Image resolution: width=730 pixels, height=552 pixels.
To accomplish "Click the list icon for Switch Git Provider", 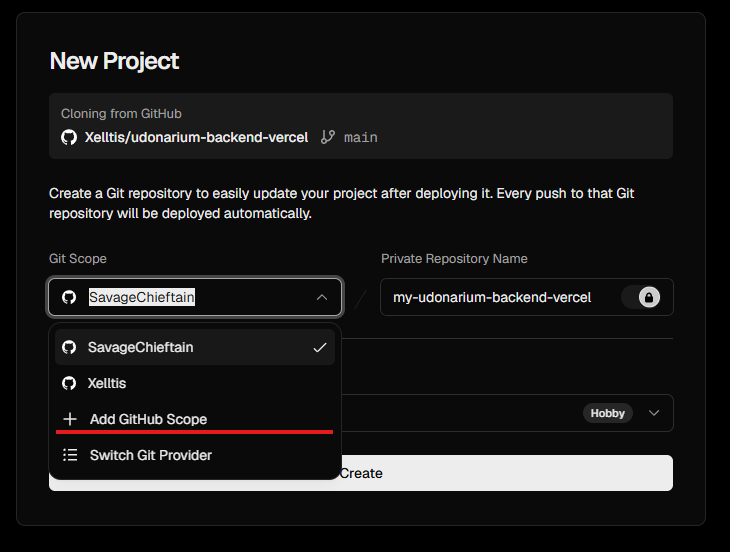I will pyautogui.click(x=70, y=455).
